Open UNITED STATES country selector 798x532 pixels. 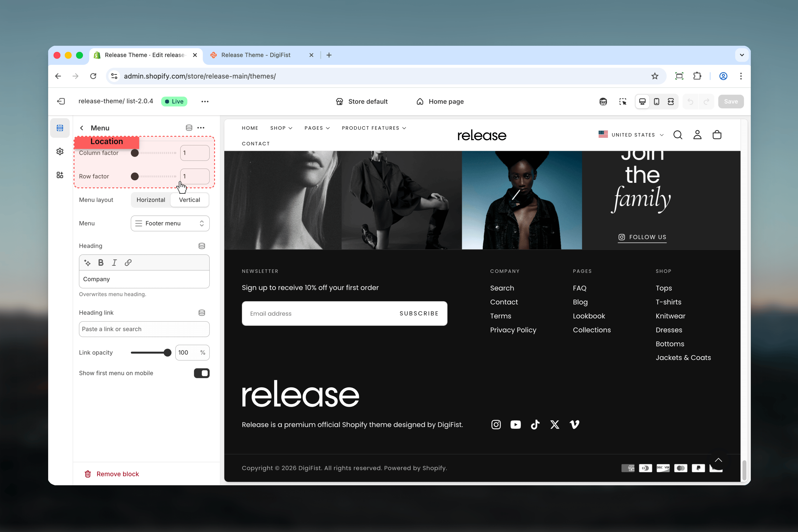pos(631,135)
